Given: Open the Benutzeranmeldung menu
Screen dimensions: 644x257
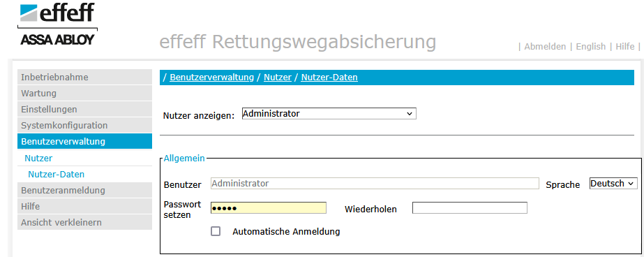Looking at the screenshot, I should (x=84, y=191).
